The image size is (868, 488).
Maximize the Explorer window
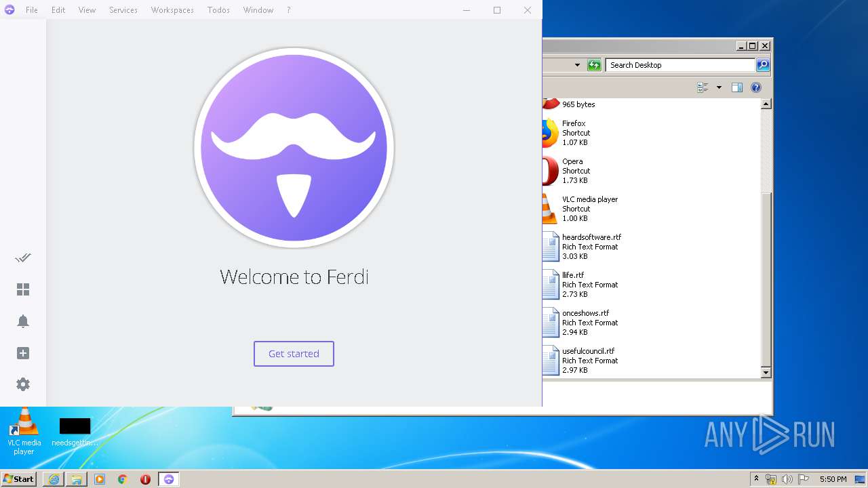pos(753,46)
